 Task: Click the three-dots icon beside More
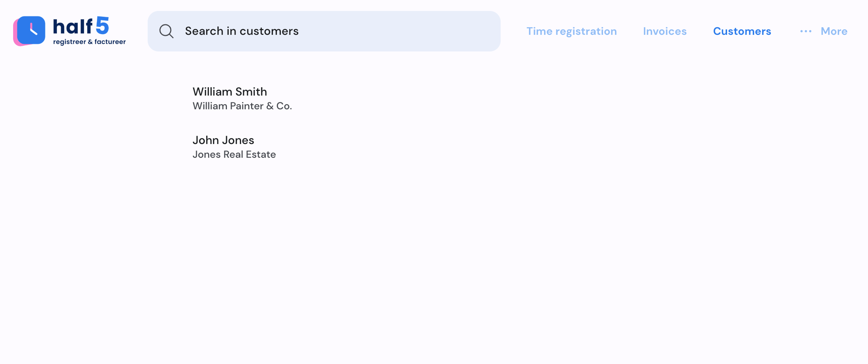pyautogui.click(x=806, y=31)
